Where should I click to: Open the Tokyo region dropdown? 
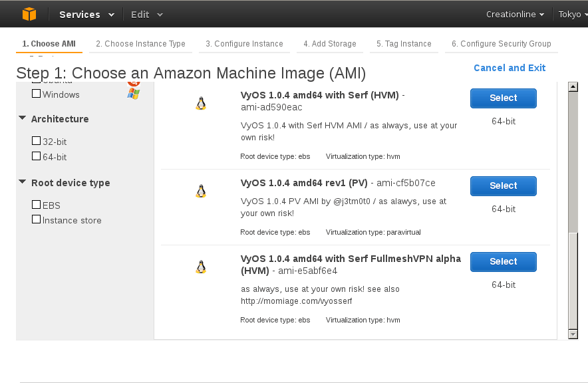pyautogui.click(x=573, y=14)
